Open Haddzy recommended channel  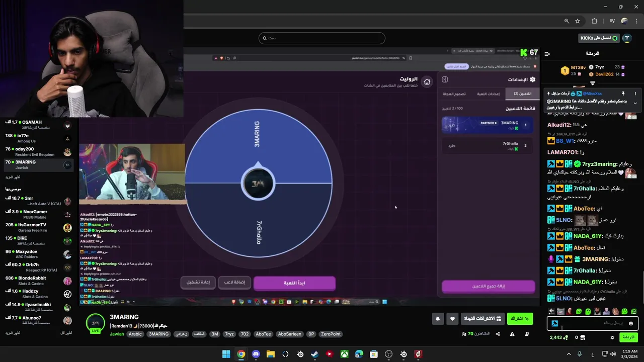click(38, 294)
